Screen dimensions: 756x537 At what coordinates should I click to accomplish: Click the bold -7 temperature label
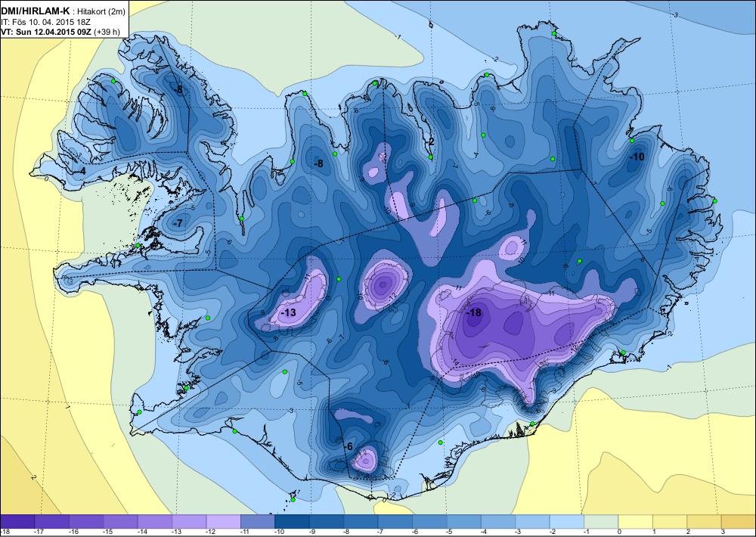178,223
